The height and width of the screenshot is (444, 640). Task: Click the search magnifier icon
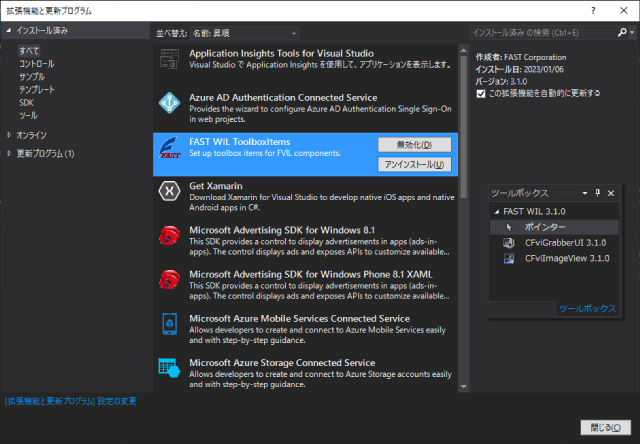coord(622,32)
